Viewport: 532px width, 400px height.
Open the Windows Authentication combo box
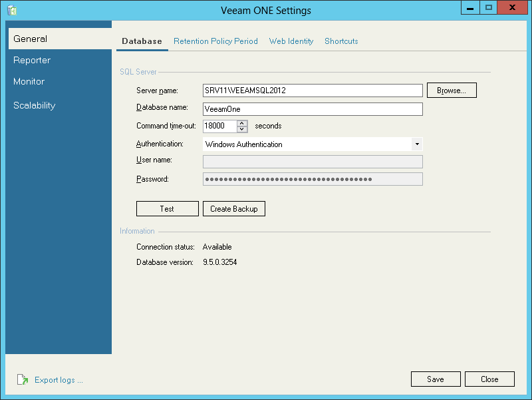point(313,144)
